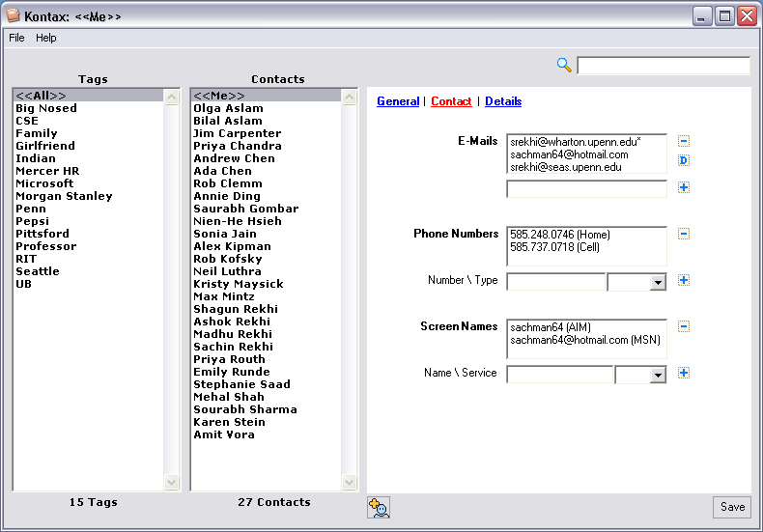Focus the screen Name input field
The width and height of the screenshot is (763, 532).
click(x=559, y=375)
